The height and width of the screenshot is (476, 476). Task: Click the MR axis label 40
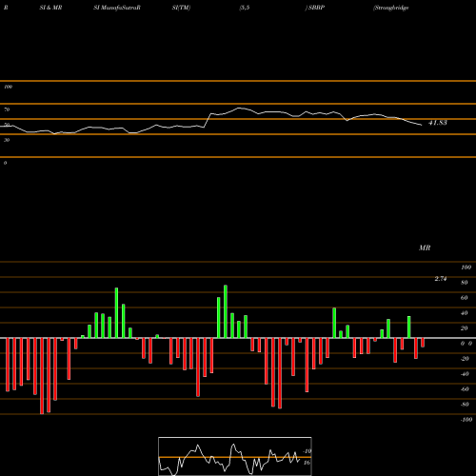point(465,313)
